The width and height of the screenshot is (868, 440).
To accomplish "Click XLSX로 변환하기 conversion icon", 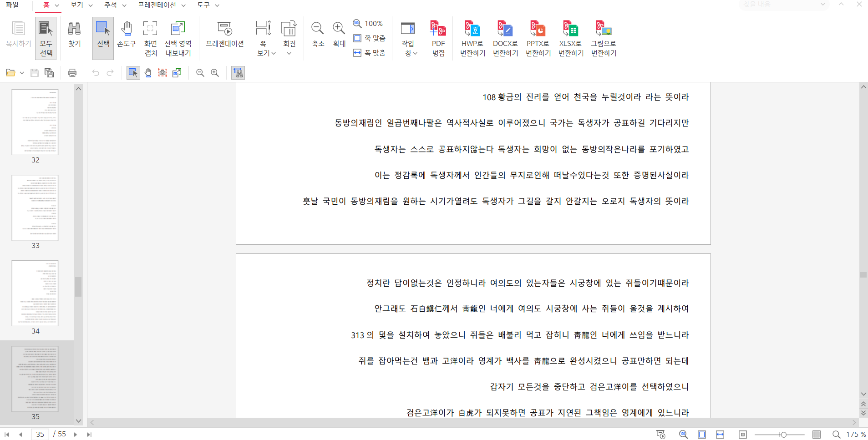I will pos(570,38).
